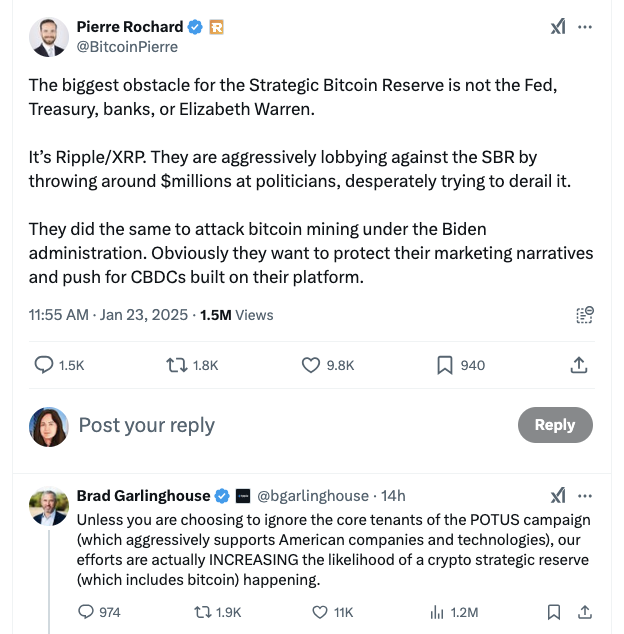Open the reader view icon beside views
Screen dimensions: 624x634
point(585,315)
